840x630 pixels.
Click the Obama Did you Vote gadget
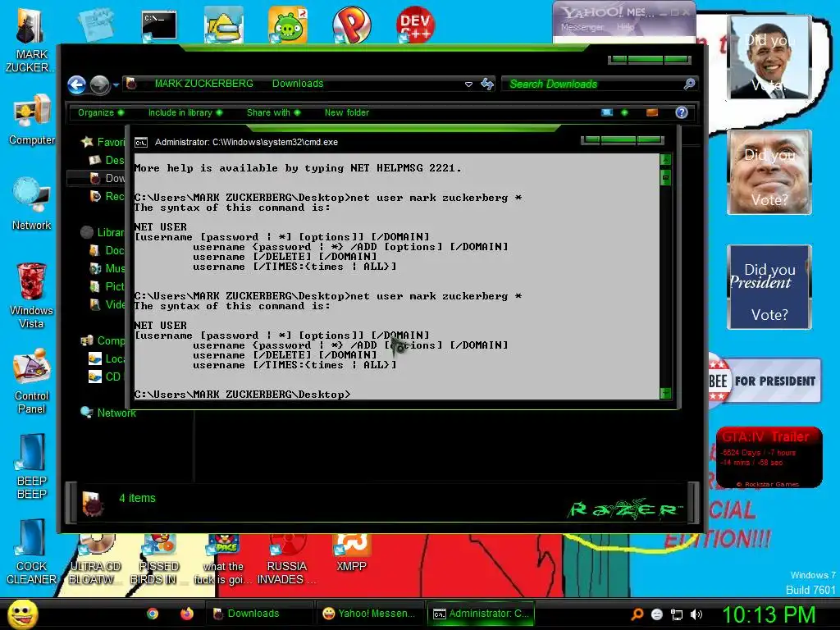[x=769, y=57]
